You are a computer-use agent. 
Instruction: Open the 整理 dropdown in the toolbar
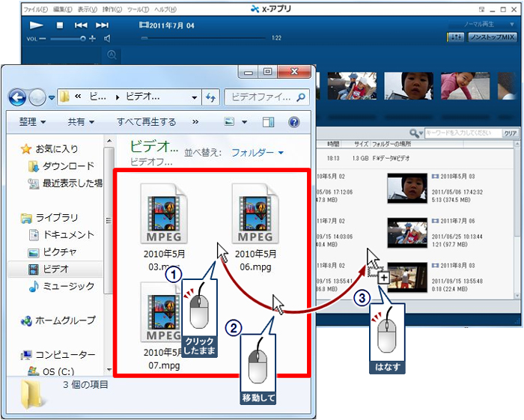pyautogui.click(x=32, y=122)
